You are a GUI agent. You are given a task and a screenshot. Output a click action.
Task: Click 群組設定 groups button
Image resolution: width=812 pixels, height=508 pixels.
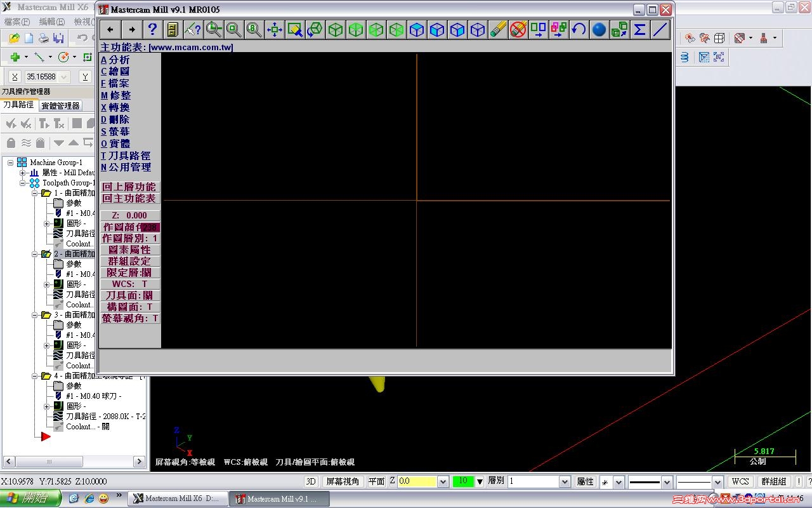coord(130,261)
